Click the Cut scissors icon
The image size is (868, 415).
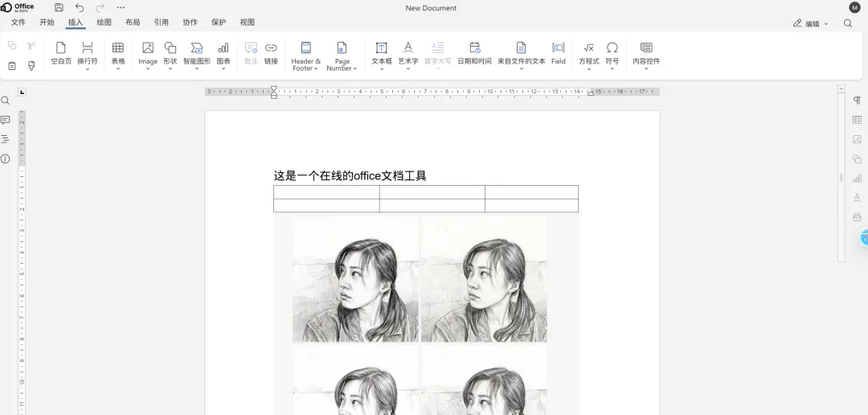(x=31, y=45)
